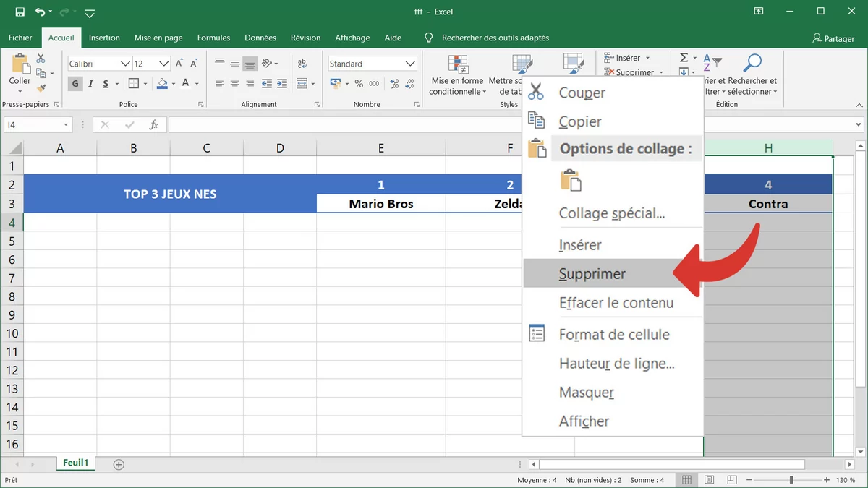The height and width of the screenshot is (488, 868).
Task: Toggle underline S formatting
Action: (x=106, y=84)
